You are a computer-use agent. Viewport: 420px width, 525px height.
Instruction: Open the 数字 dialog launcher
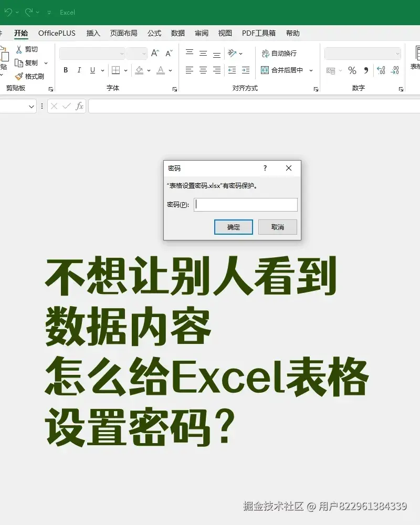pos(401,89)
